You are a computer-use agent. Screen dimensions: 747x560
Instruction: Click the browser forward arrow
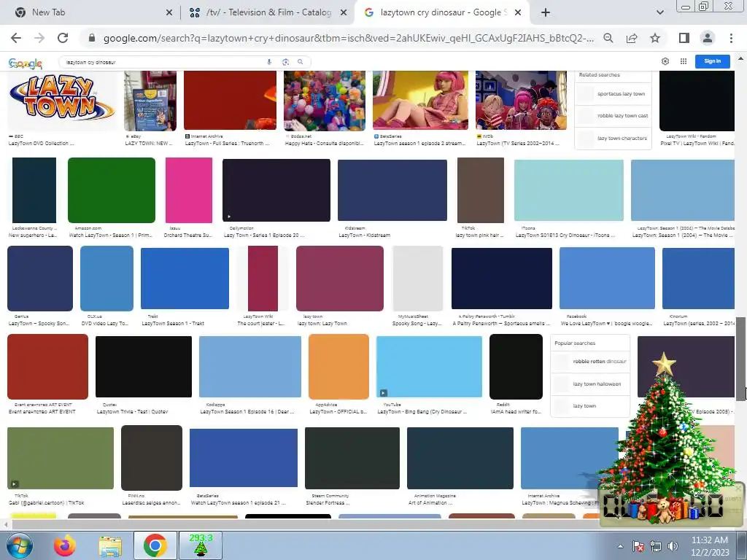pos(39,38)
